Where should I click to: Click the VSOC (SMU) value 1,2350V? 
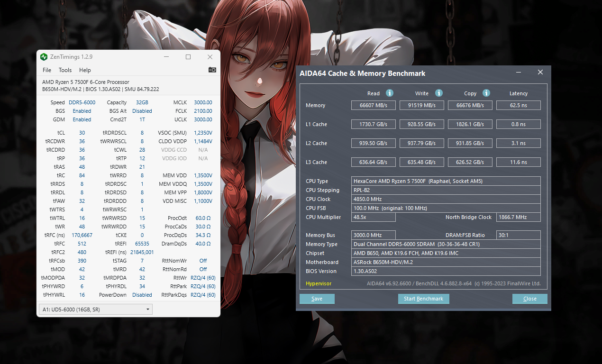[203, 133]
